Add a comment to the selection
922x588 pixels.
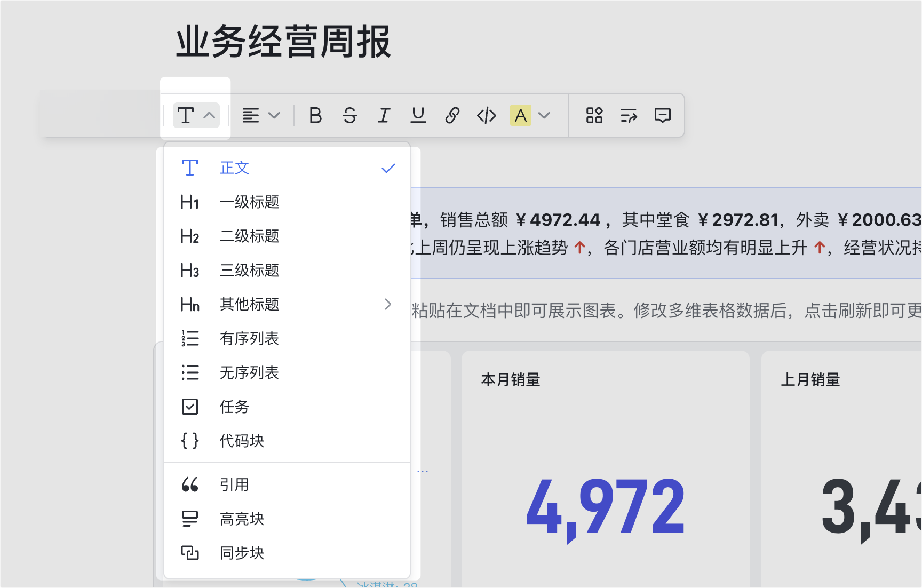(x=662, y=115)
